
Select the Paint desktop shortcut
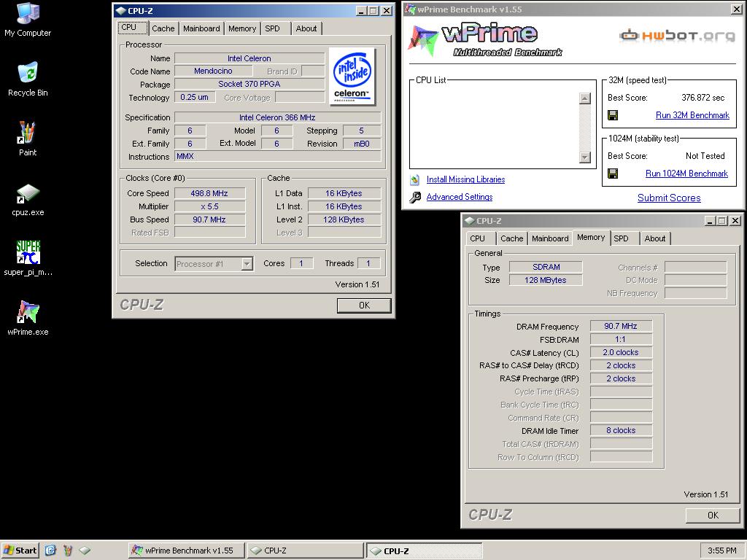tap(28, 139)
